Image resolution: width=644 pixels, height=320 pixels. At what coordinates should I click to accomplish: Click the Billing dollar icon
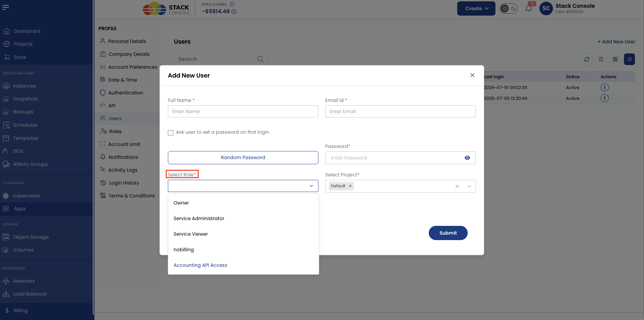[x=7, y=311]
